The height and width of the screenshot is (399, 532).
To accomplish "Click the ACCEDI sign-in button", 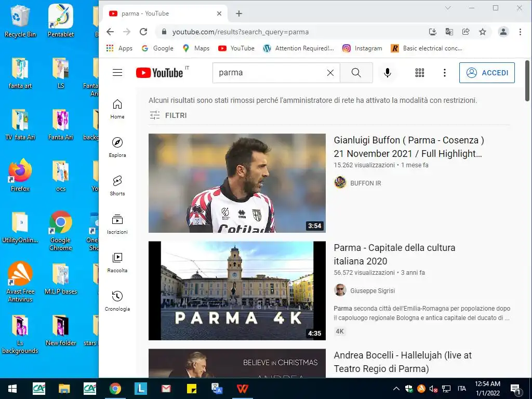I will coord(487,73).
